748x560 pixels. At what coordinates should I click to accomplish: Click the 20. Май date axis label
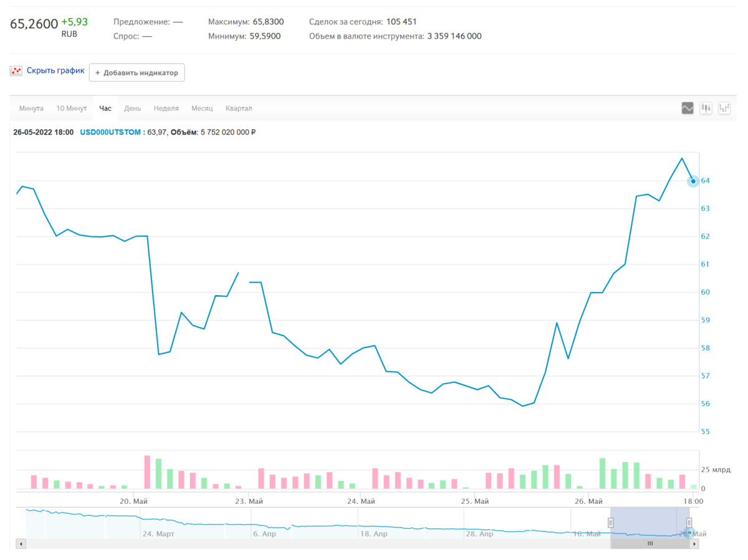point(133,501)
